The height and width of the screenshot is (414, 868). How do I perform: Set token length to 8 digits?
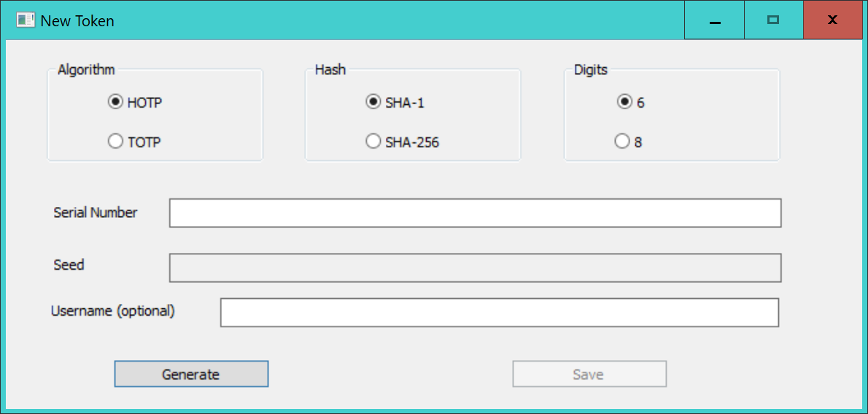[622, 142]
